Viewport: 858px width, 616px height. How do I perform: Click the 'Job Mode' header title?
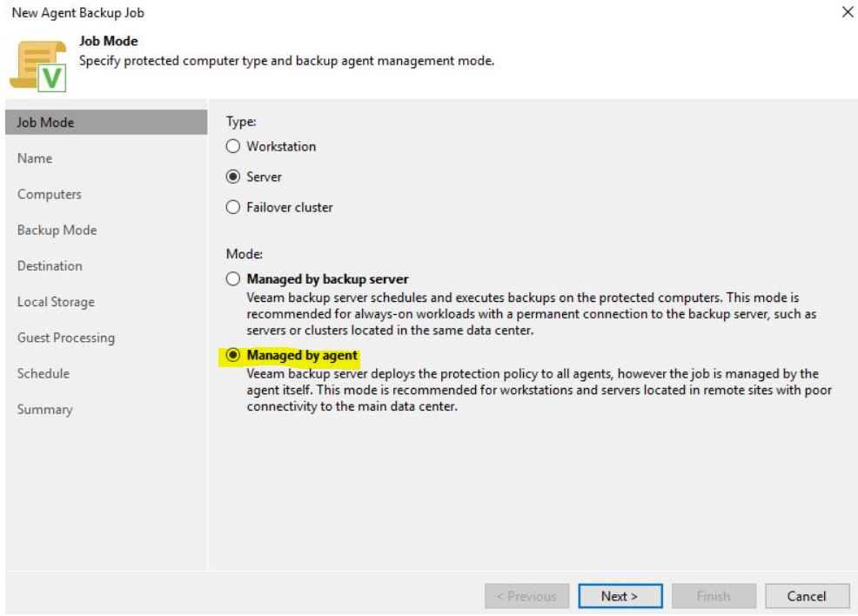click(x=109, y=41)
